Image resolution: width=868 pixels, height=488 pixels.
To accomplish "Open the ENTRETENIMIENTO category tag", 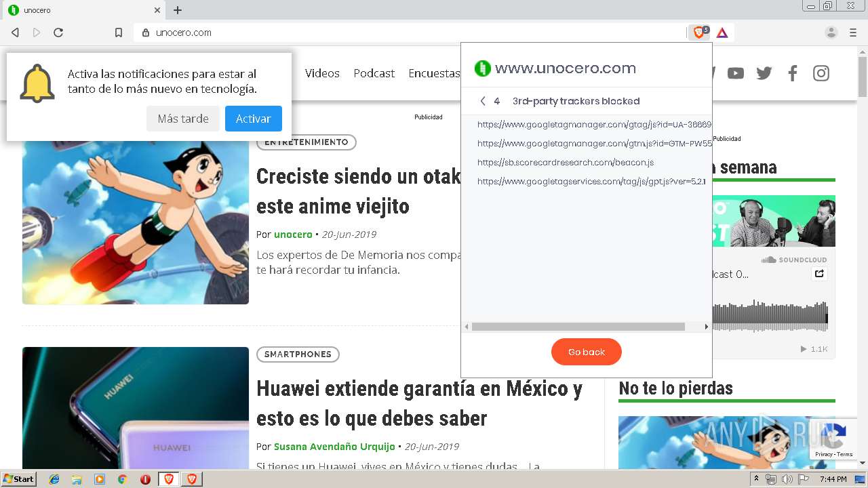I will coord(307,142).
